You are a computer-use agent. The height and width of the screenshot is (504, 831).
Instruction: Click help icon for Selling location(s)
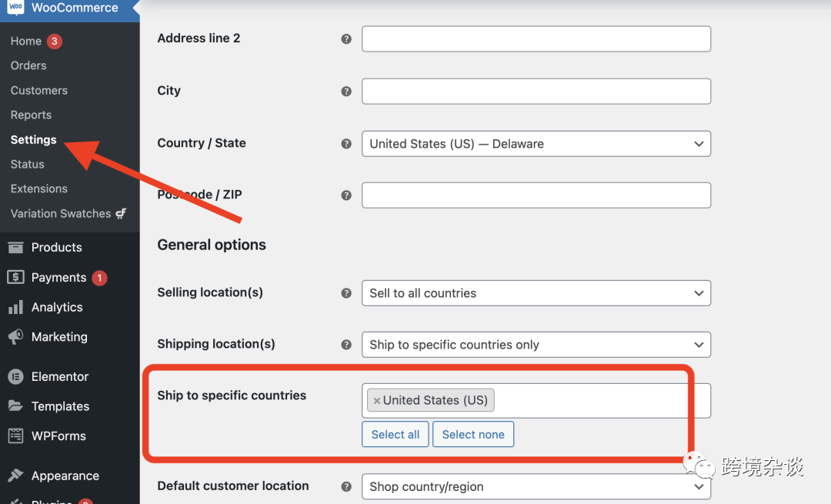tap(346, 293)
